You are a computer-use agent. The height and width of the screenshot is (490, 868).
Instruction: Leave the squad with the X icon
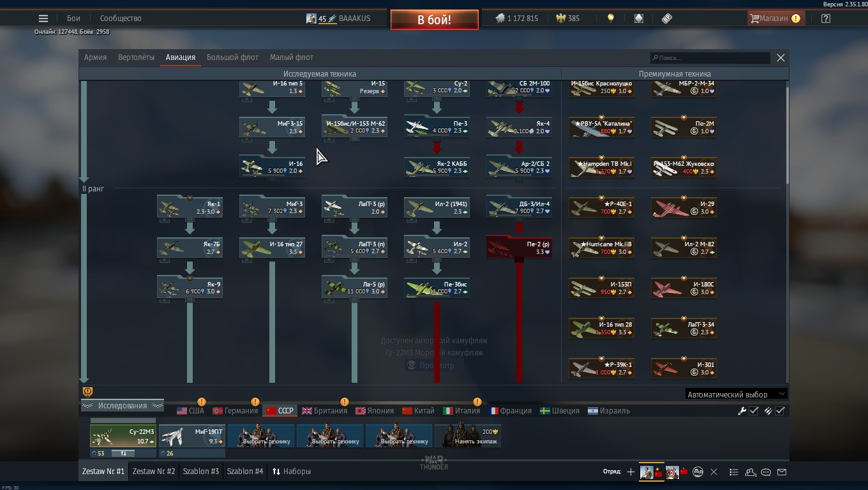click(714, 472)
